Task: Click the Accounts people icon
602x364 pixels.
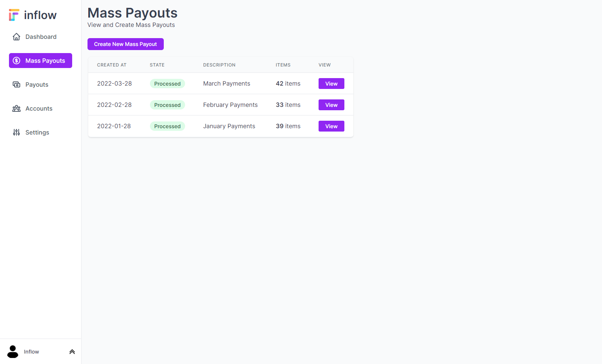Action: coord(16,108)
